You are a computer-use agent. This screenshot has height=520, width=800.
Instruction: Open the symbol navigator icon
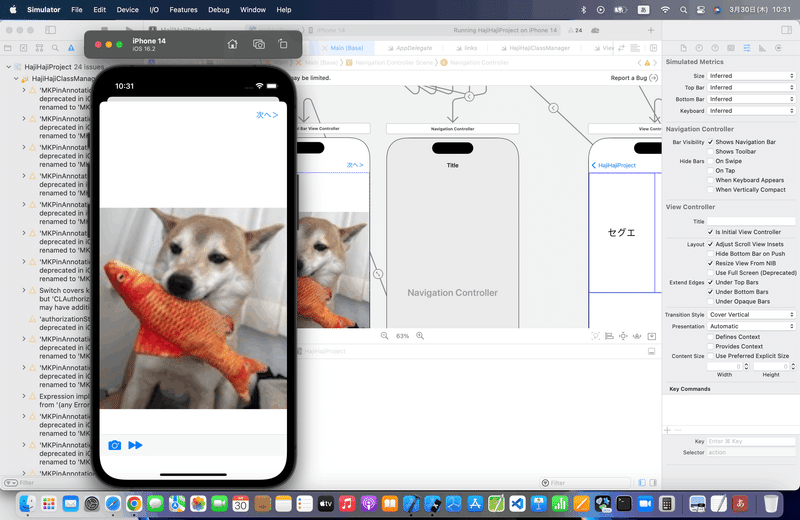pyautogui.click(x=39, y=48)
